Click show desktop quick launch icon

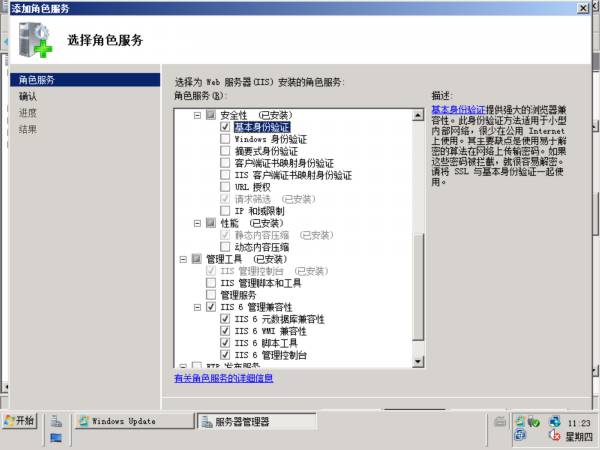56,437
